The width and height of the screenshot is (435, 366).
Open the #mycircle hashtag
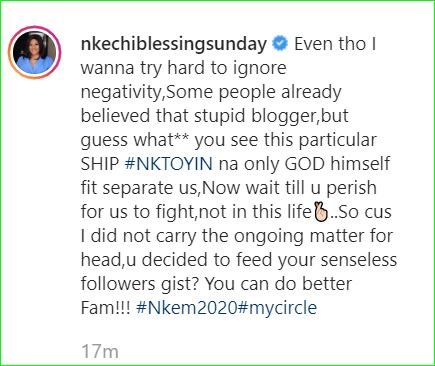pyautogui.click(x=277, y=307)
